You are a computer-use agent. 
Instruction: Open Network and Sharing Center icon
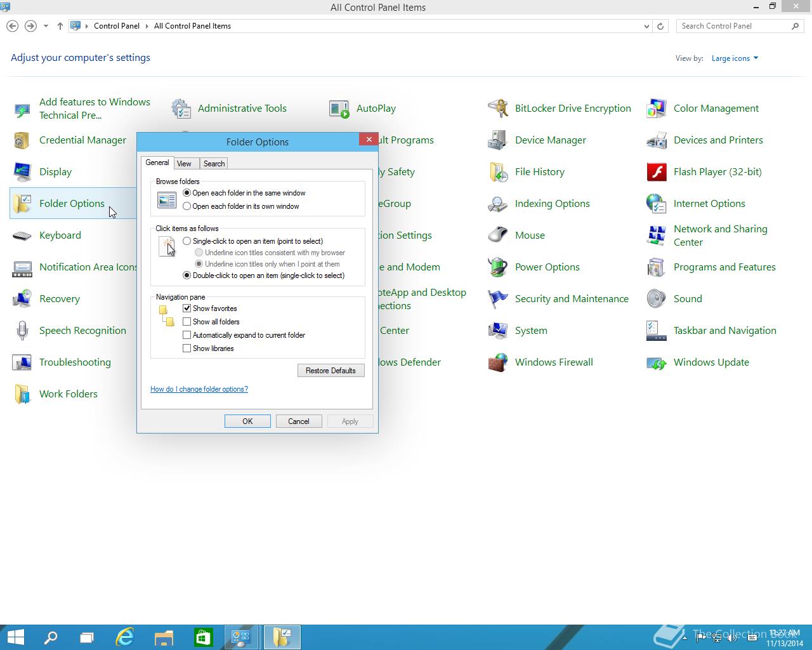click(657, 235)
